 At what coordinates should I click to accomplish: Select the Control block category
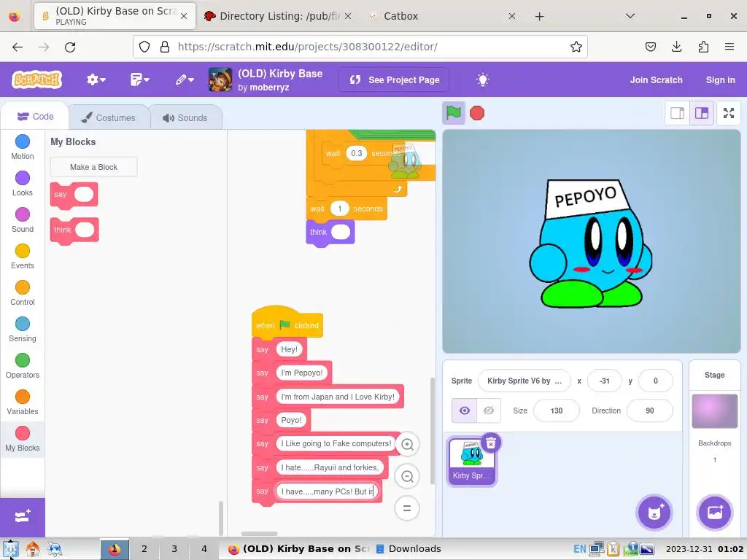coord(23,293)
